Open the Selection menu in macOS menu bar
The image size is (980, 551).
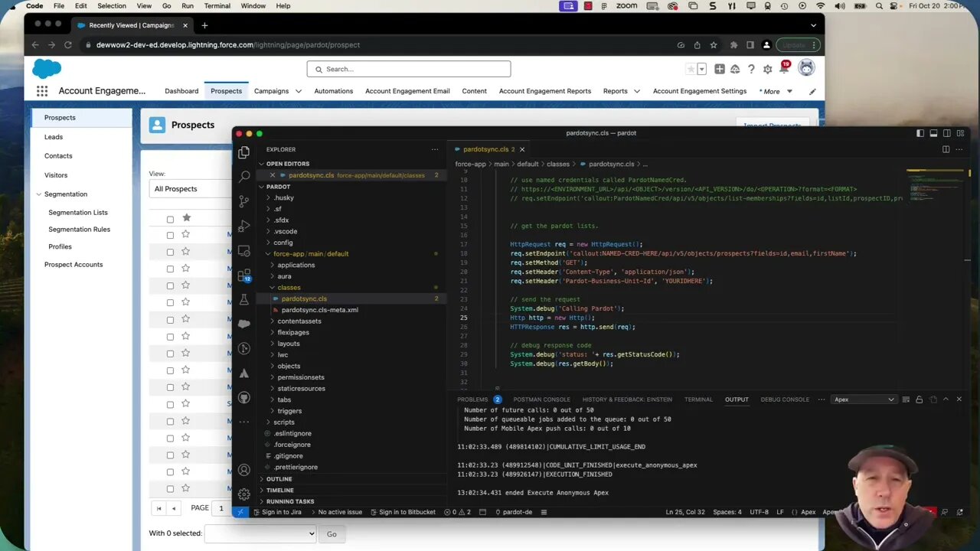point(111,6)
